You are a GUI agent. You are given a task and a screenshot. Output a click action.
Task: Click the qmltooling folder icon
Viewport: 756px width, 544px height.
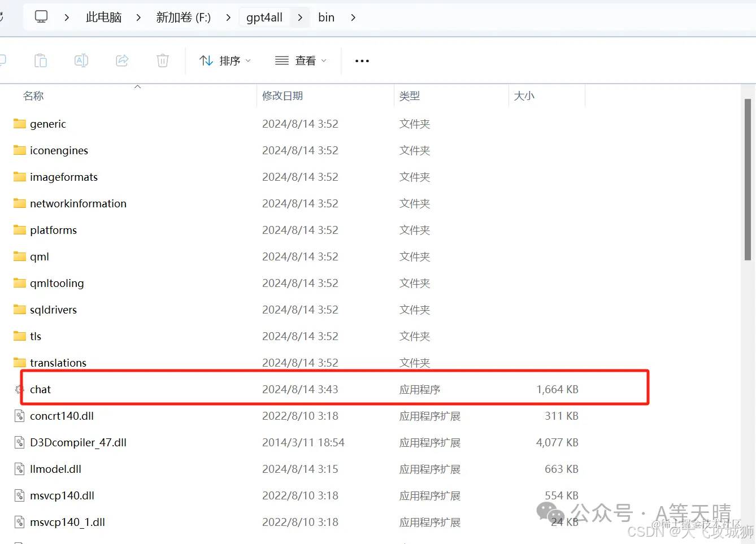coord(20,283)
